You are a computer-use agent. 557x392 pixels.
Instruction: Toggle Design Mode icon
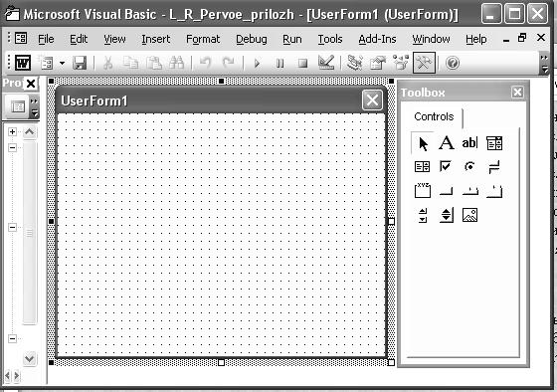pos(326,63)
